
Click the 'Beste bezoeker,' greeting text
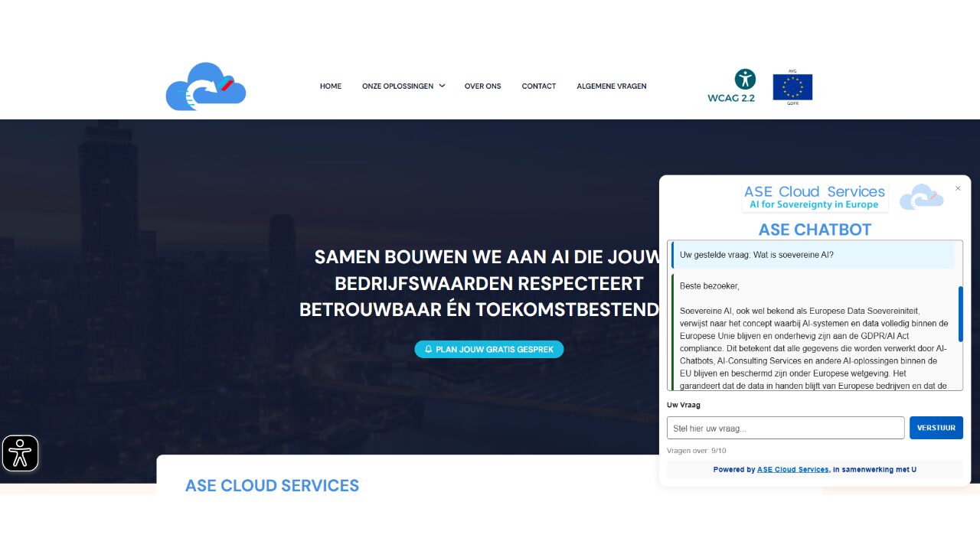coord(710,286)
